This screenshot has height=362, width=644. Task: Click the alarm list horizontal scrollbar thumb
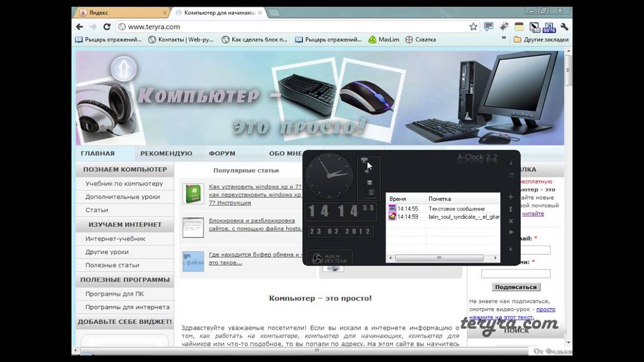439,258
